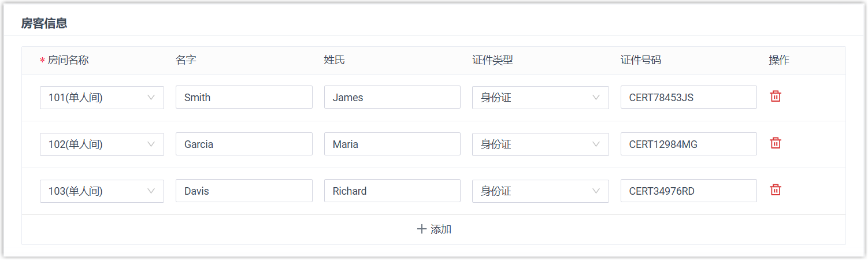Focus the name field containing Garcia
Image resolution: width=868 pixels, height=260 pixels.
tap(244, 144)
